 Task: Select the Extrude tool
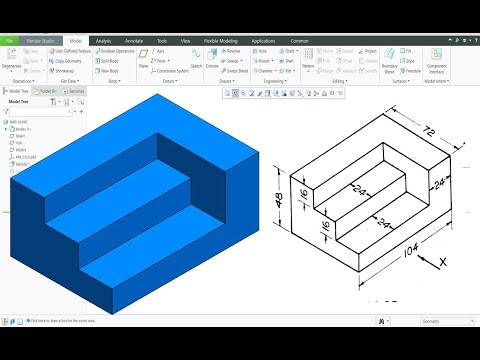[212, 59]
